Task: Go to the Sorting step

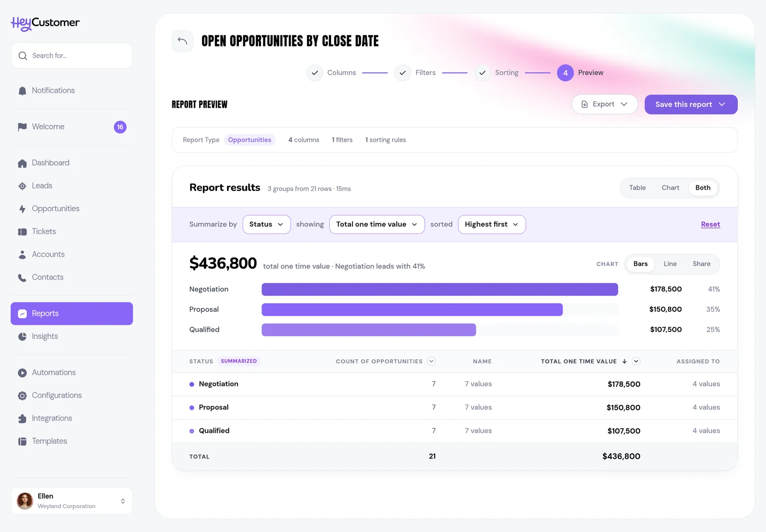Action: 496,73
